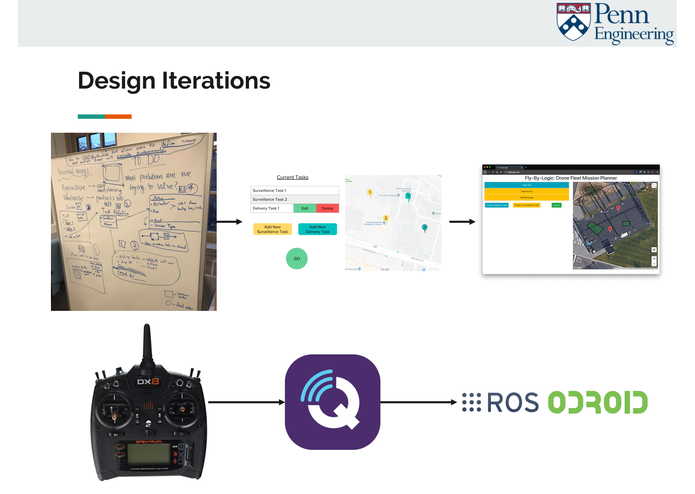Click the light gray mockup street map
This screenshot has height=494, width=695.
[x=393, y=222]
